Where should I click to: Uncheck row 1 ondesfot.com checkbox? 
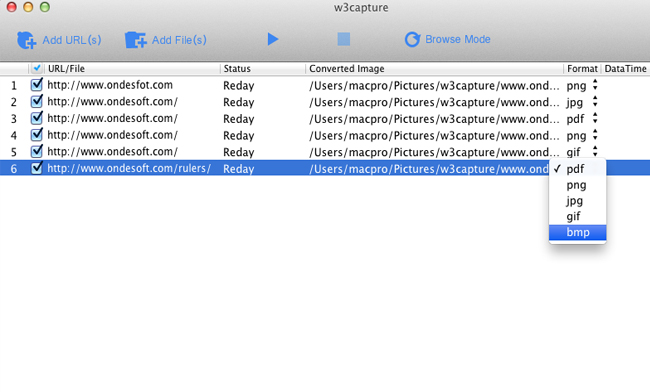(x=36, y=85)
